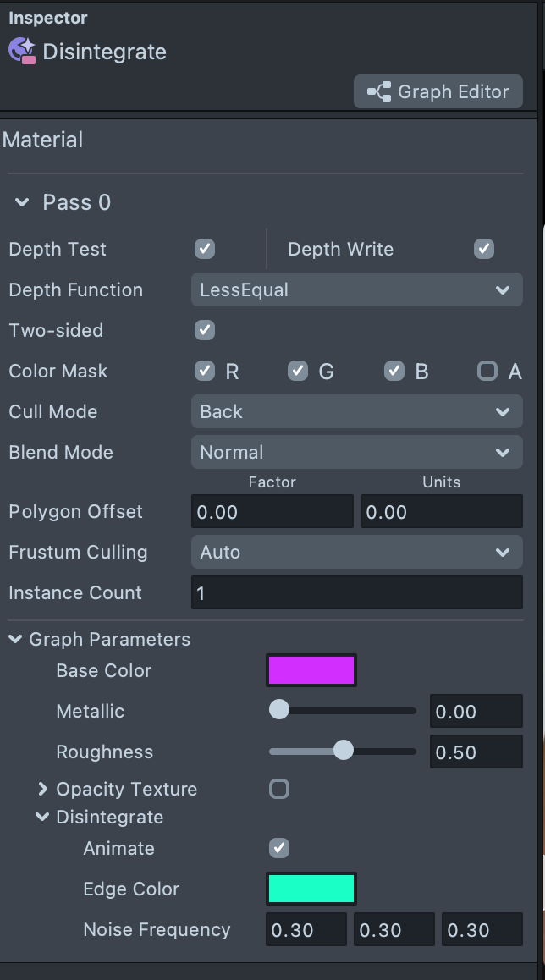Disable the Depth Test checkbox
This screenshot has width=545, height=980.
click(202, 249)
